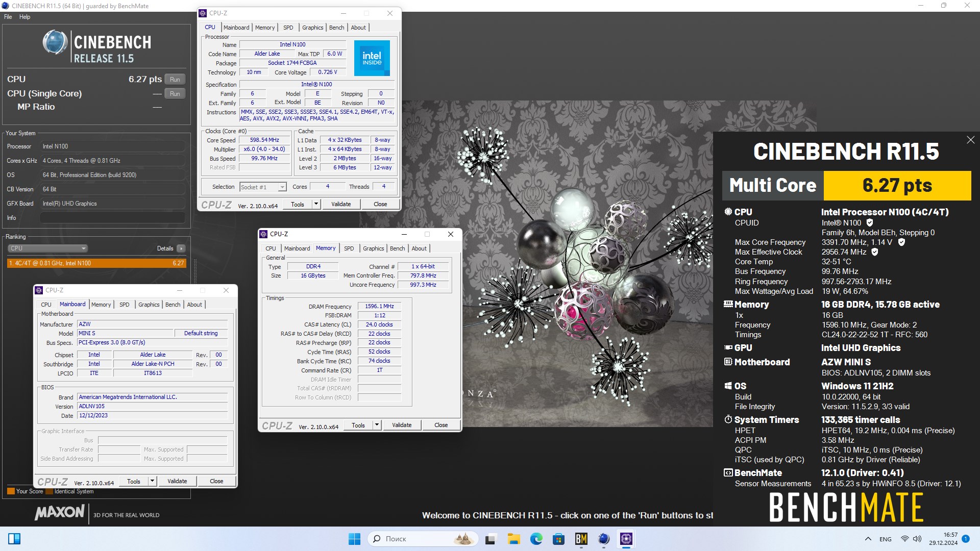980x551 pixels.
Task: Open Tools dropdown arrow in CPU-Z Memory window
Action: [x=377, y=425]
